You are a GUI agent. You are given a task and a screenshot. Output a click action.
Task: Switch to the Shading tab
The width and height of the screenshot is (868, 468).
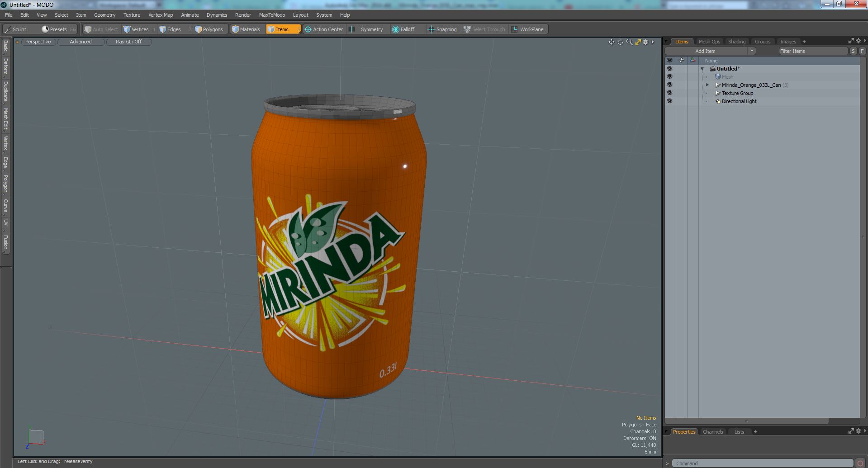tap(736, 42)
